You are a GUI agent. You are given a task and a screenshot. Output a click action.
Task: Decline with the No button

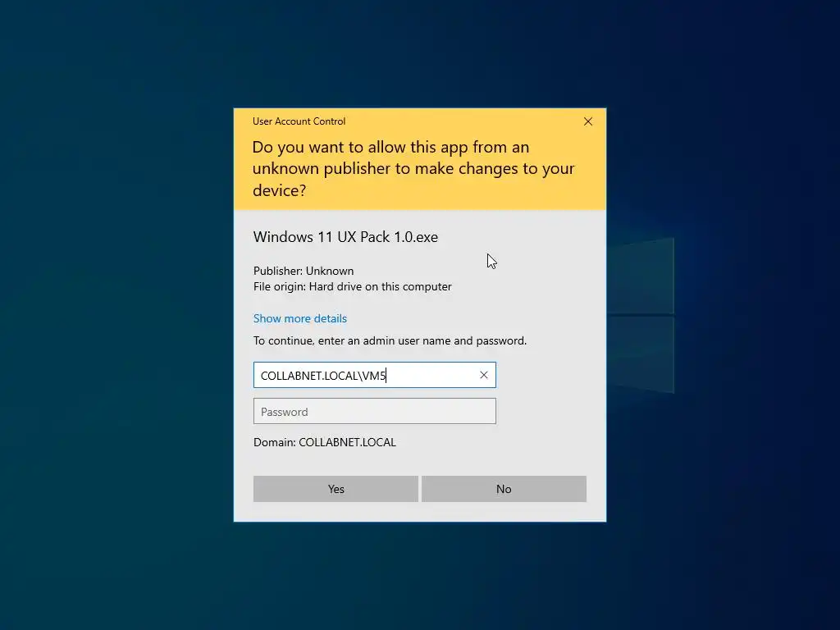point(504,489)
